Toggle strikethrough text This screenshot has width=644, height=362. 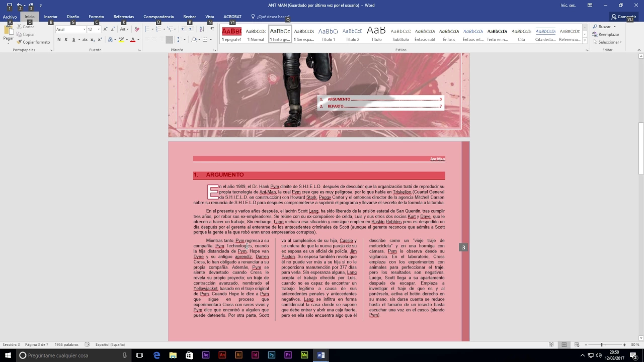pos(85,40)
